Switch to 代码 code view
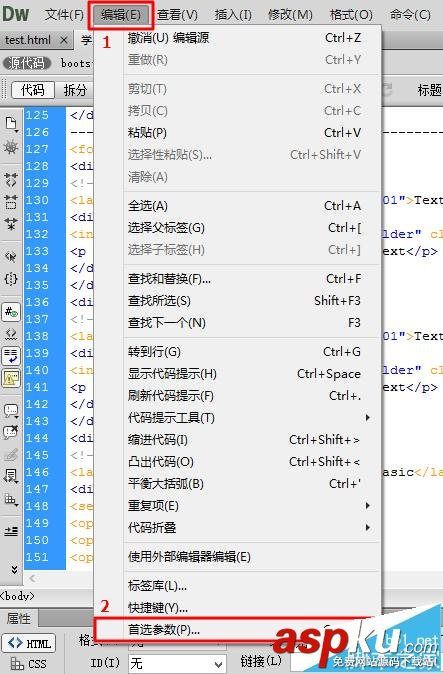Screen dimensions: 443x674 (x=33, y=90)
